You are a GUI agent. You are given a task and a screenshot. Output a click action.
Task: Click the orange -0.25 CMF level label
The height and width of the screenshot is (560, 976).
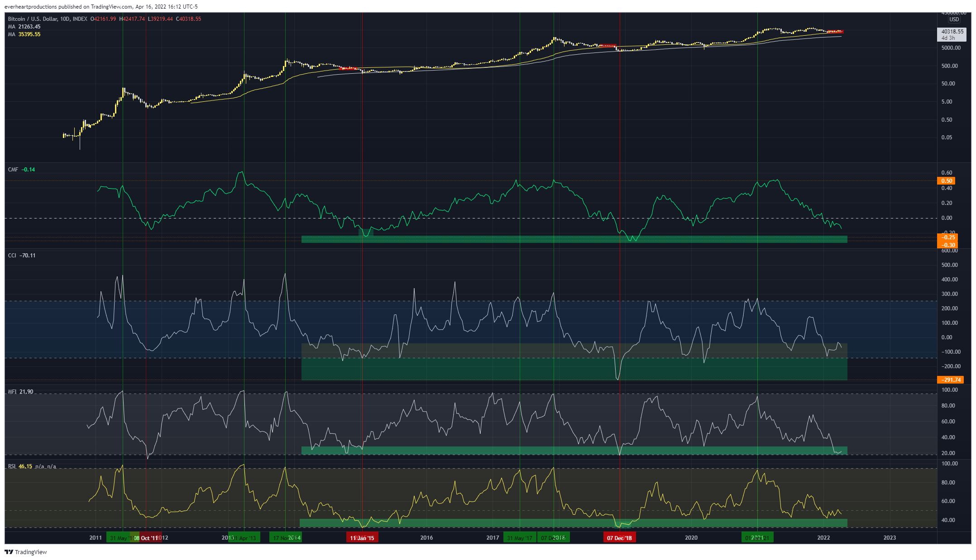(x=947, y=237)
